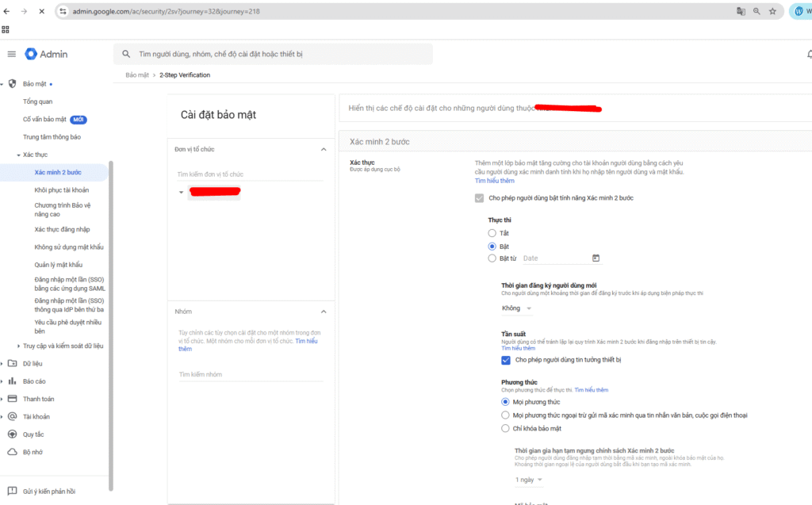Select Chỉ khóa bảo mật option
The height and width of the screenshot is (505, 812).
tap(505, 428)
